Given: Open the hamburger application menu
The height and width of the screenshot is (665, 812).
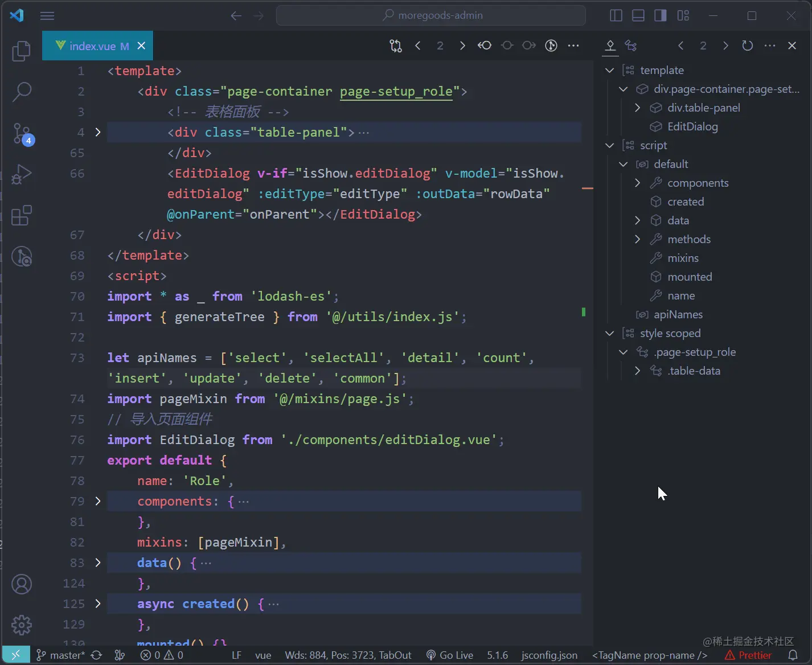Looking at the screenshot, I should coord(47,16).
